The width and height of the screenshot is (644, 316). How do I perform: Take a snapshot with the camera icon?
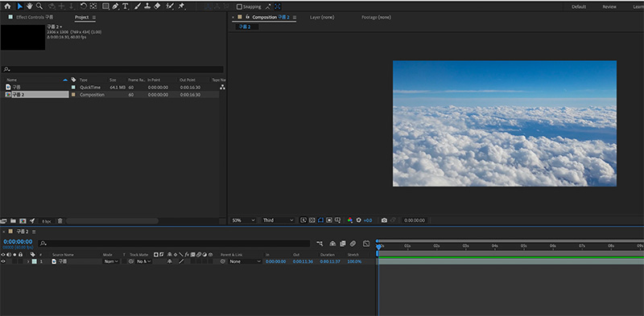pos(384,220)
